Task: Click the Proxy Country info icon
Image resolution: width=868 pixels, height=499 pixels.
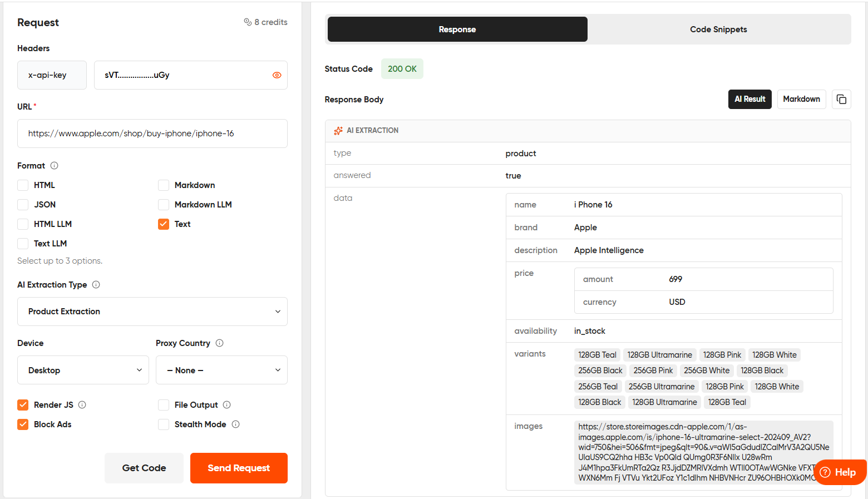Action: click(219, 343)
